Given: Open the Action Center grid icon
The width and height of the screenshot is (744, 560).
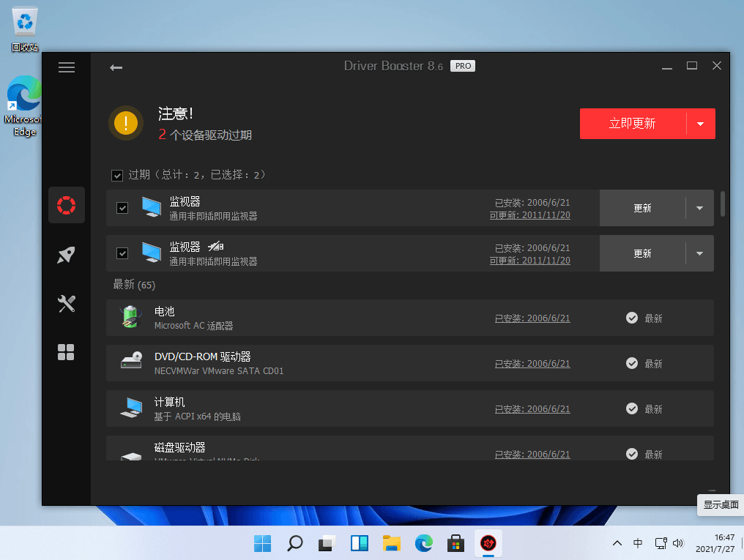Looking at the screenshot, I should [x=66, y=352].
